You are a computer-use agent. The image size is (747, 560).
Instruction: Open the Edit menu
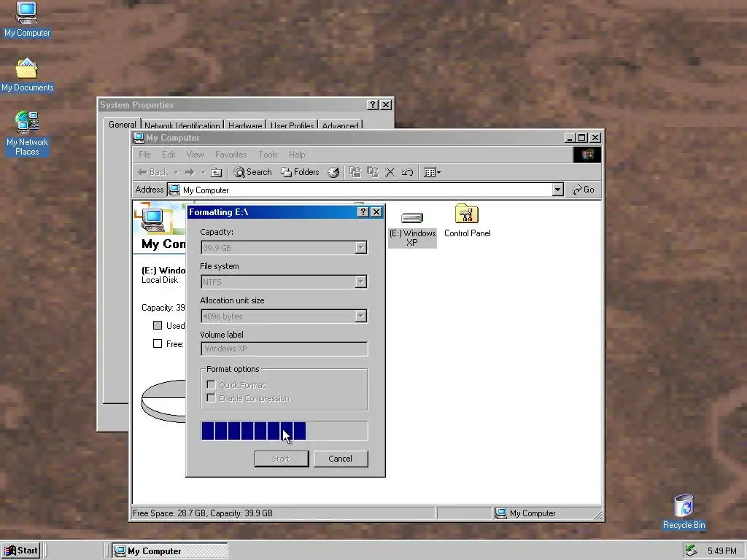[169, 155]
